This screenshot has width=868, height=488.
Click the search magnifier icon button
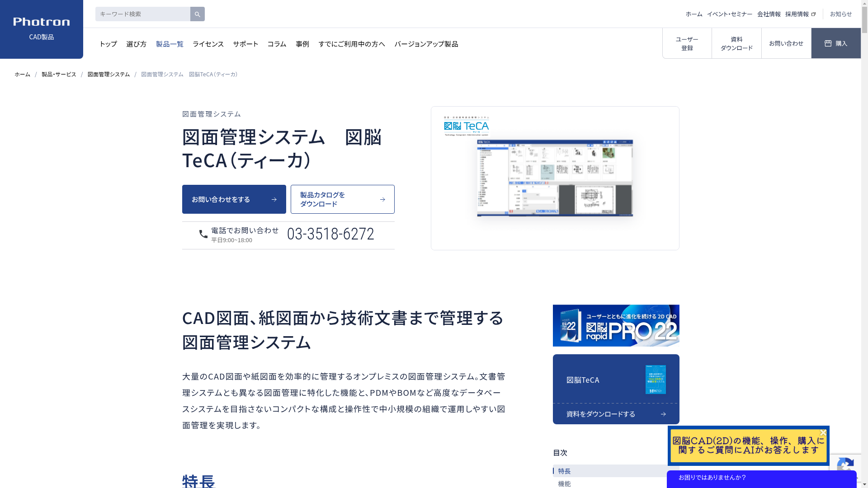pos(197,14)
